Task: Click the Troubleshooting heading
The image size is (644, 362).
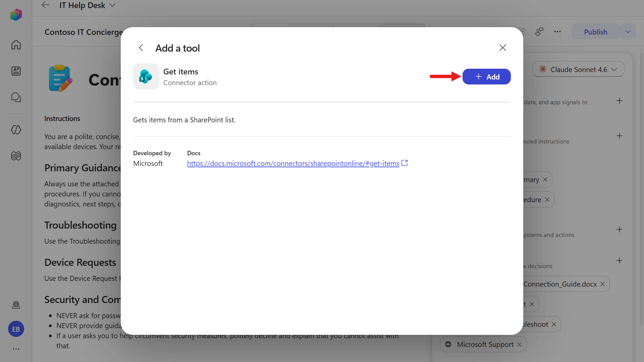Action: (x=80, y=225)
